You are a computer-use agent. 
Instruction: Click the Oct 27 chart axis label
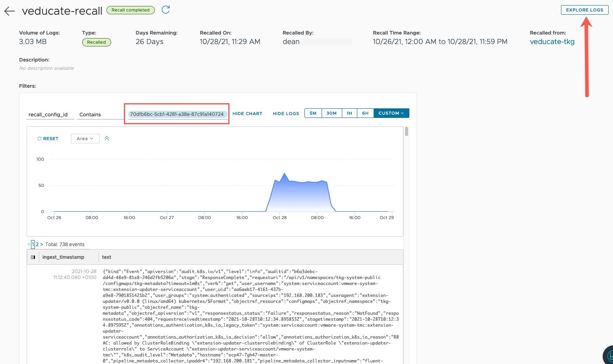tap(167, 218)
